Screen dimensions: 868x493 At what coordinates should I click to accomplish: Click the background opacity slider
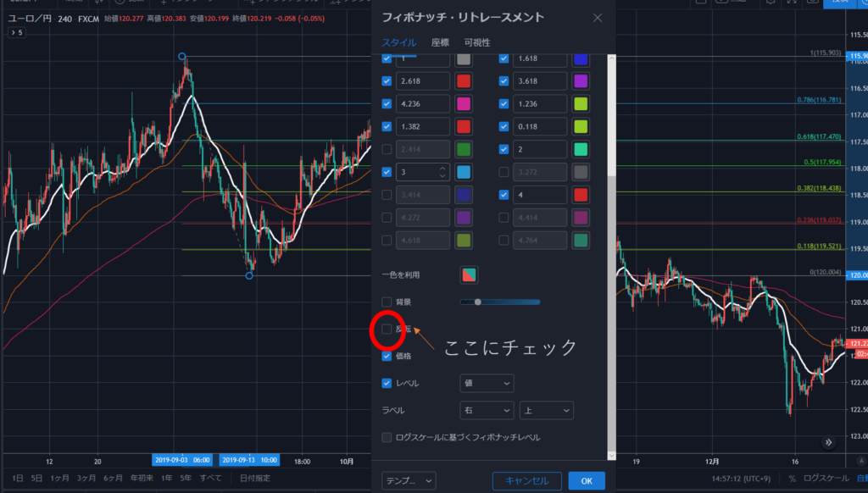tap(499, 302)
